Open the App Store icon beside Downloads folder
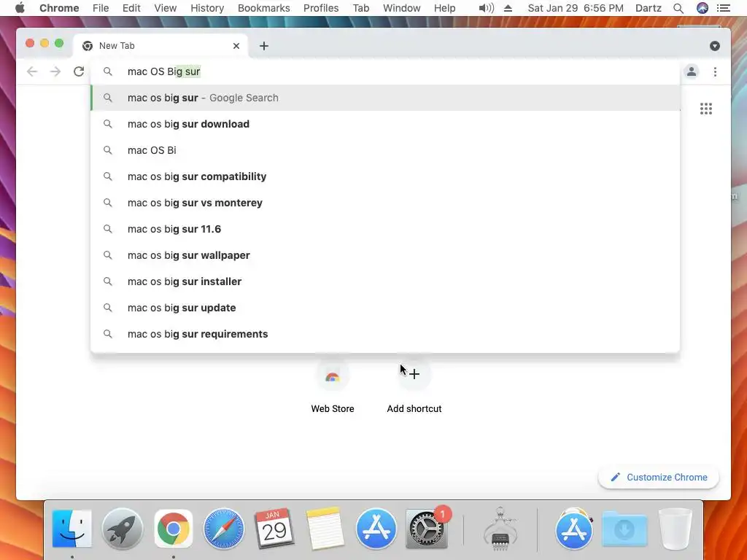The width and height of the screenshot is (747, 560). click(574, 529)
